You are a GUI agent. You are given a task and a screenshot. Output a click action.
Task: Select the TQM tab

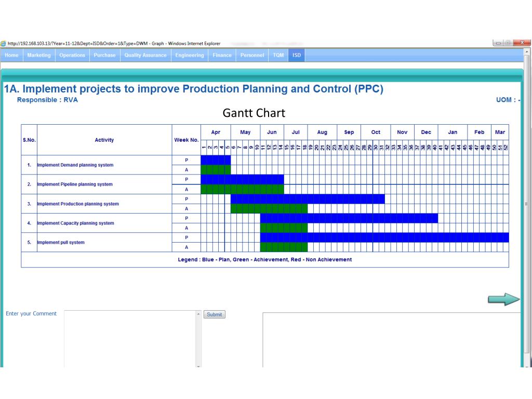tap(278, 55)
